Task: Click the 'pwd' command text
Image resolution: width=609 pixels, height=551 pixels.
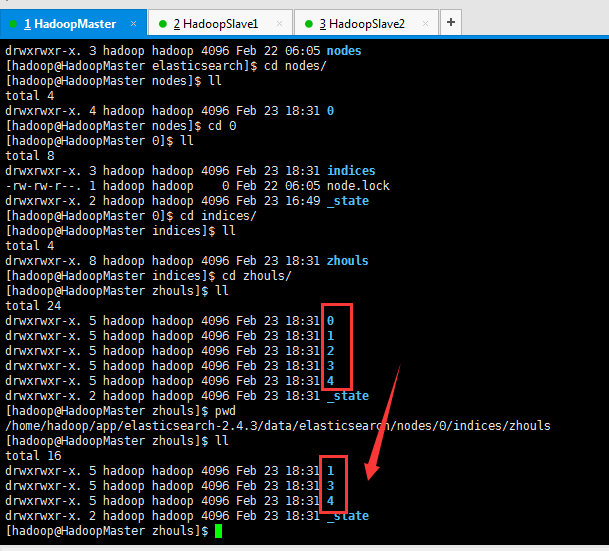Action: click(225, 411)
